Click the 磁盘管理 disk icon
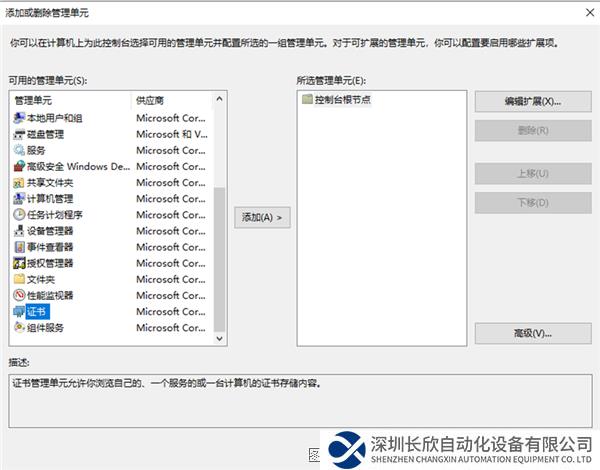Viewport: 600px width, 470px height. pyautogui.click(x=19, y=134)
